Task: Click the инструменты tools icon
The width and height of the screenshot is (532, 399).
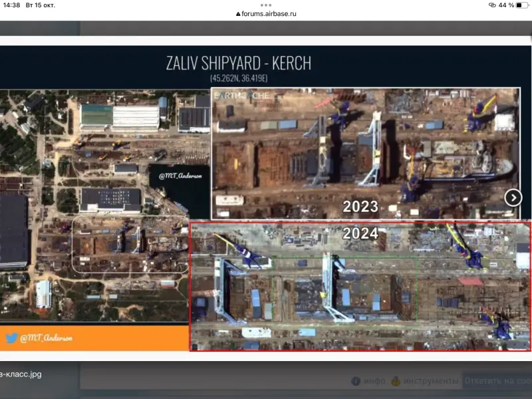Action: click(x=396, y=381)
